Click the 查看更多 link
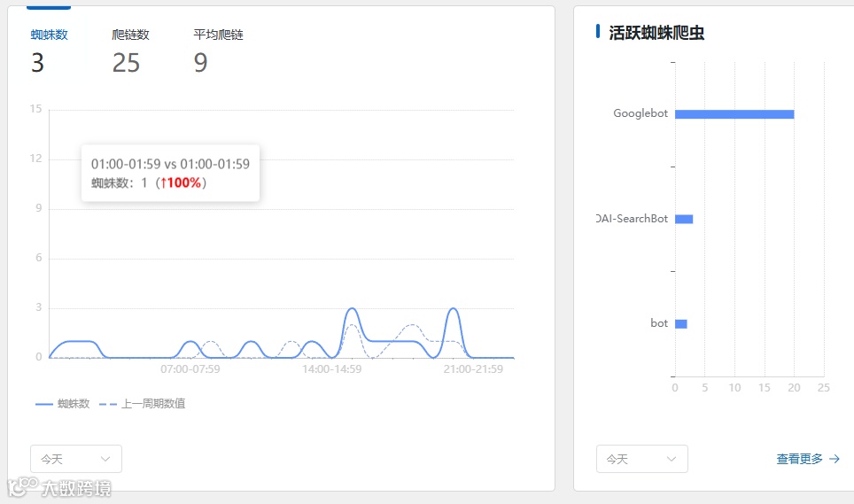854x504 pixels. coord(799,459)
